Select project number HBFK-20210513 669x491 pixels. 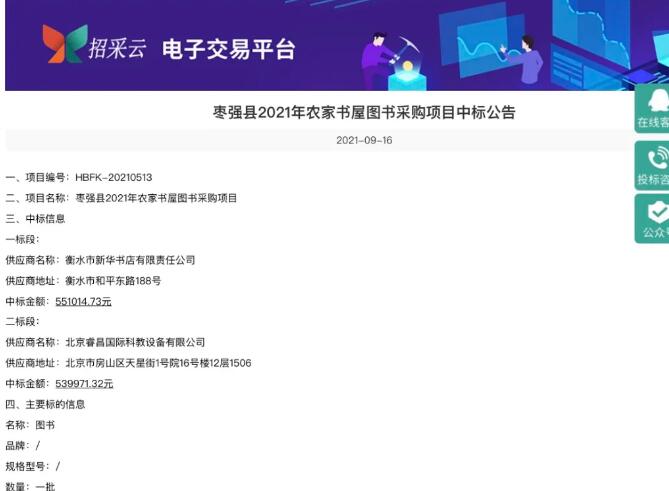tap(113, 177)
